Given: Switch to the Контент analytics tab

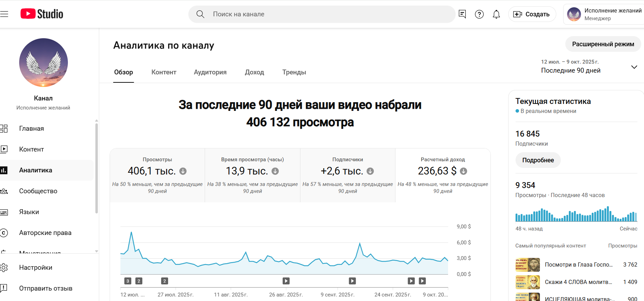Looking at the screenshot, I should 164,72.
